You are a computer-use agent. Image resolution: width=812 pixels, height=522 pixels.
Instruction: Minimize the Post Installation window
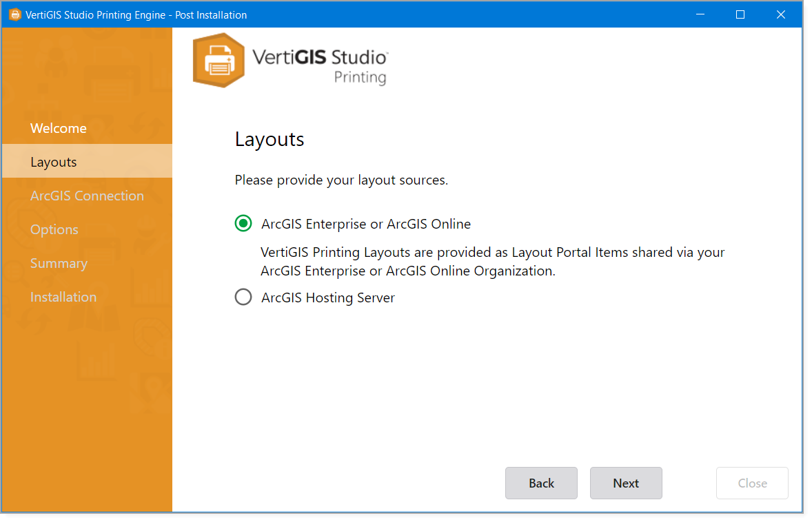tap(700, 14)
